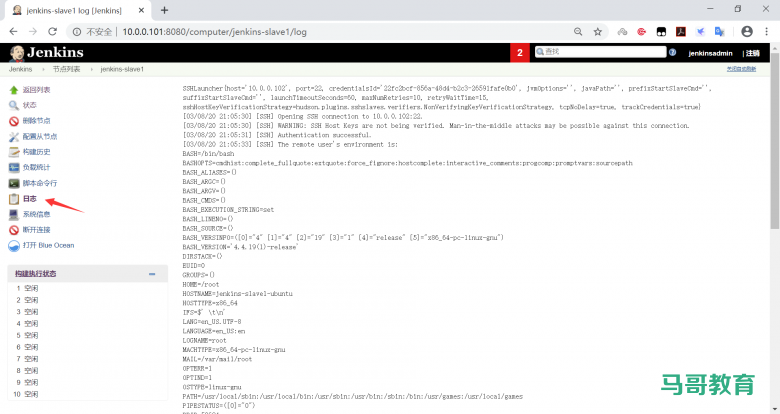This screenshot has height=414, width=780.
Task: Open the jenkinsadmin user link
Action: pos(710,53)
